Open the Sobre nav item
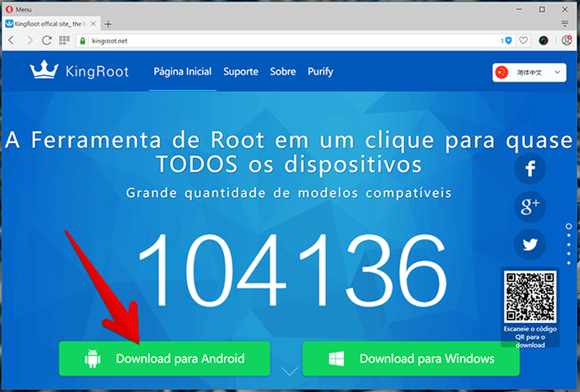The height and width of the screenshot is (392, 580). tap(283, 72)
